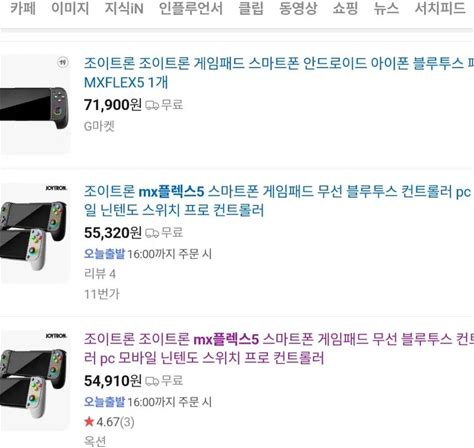Click the red star rating 4.67

tap(109, 422)
